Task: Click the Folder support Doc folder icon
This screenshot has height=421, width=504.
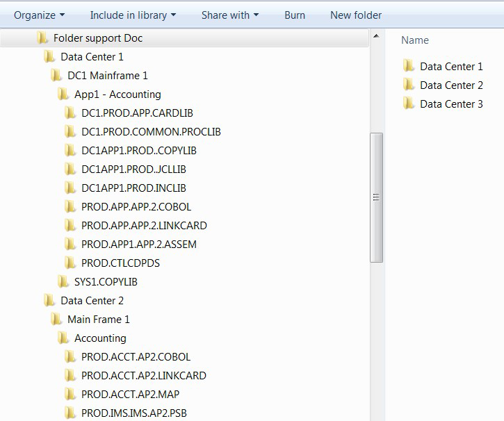Action: click(x=42, y=38)
